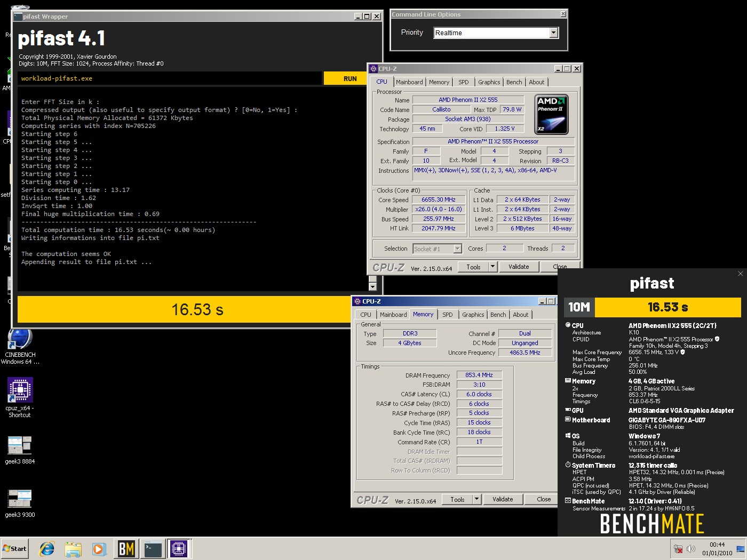Click the Memory CPU-Z window title icon

pos(357,301)
